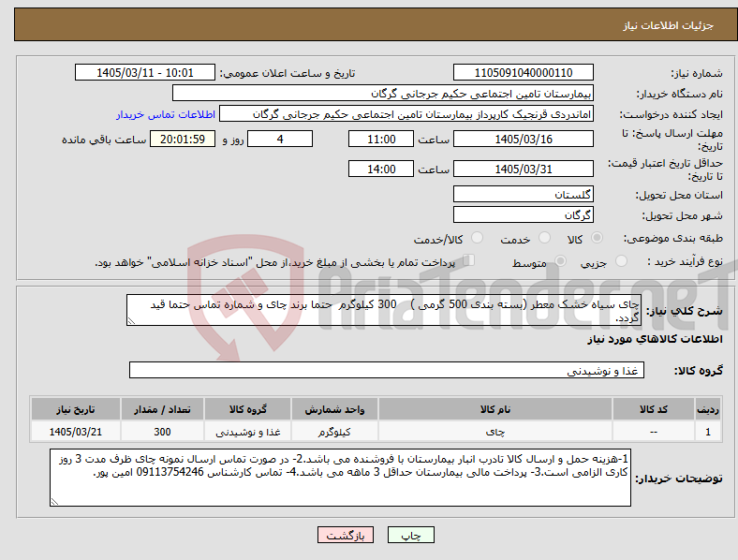
Task: Click the general description text area
Action: [384, 310]
